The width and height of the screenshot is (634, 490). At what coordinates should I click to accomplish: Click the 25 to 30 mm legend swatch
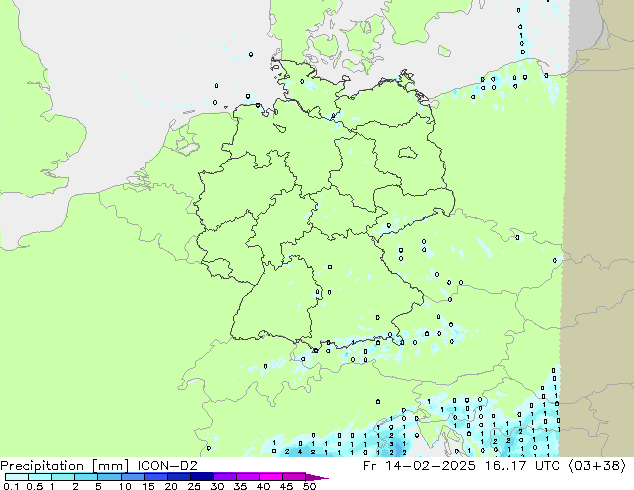(x=202, y=477)
